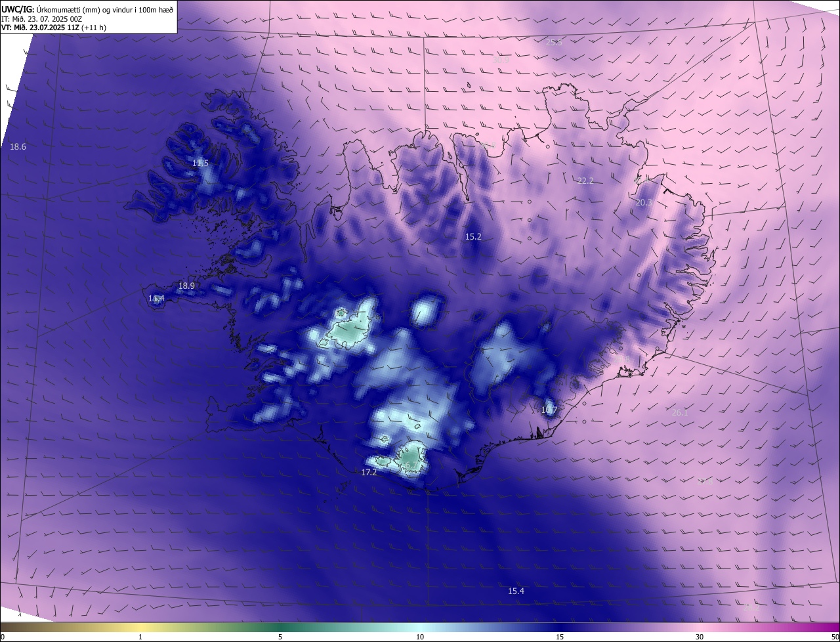The height and width of the screenshot is (642, 840).
Task: Click the 11.4 value label
Action: [156, 299]
